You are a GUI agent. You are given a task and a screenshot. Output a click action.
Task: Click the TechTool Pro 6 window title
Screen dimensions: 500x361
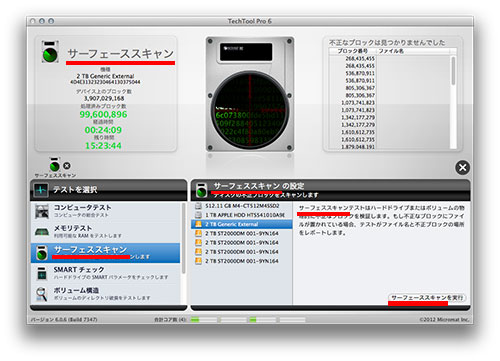coord(250,21)
